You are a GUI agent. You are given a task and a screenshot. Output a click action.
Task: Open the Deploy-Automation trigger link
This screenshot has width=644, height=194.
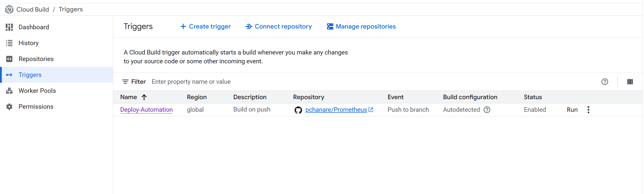coord(146,110)
